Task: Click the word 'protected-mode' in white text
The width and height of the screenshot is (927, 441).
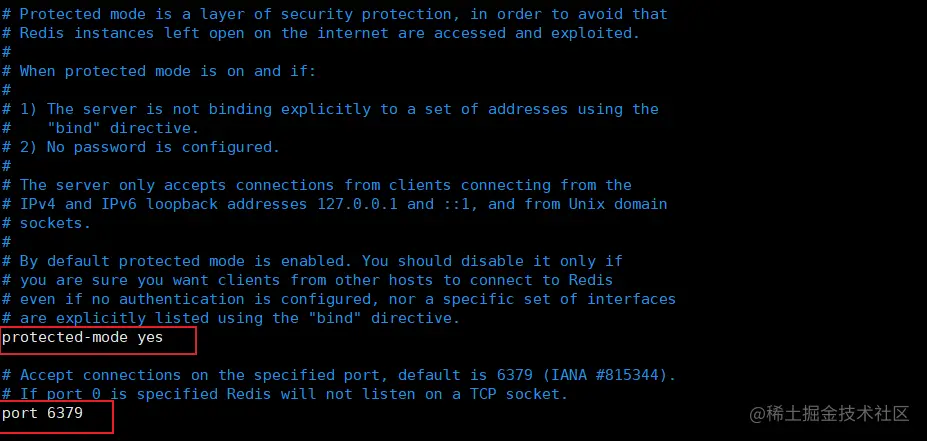Action: point(64,338)
